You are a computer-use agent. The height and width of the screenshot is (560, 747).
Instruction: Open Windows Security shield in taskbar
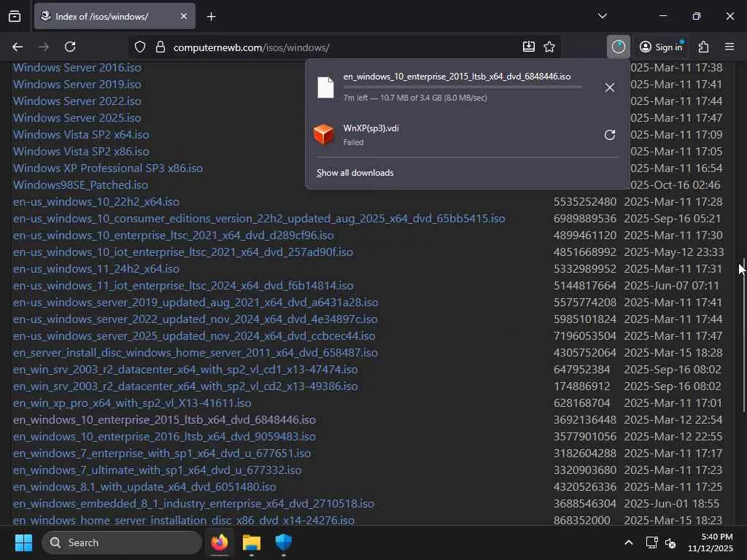[x=284, y=542]
